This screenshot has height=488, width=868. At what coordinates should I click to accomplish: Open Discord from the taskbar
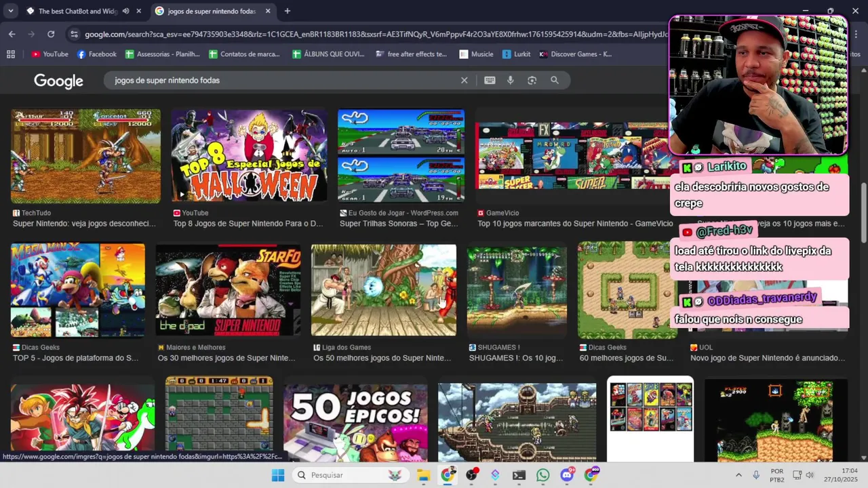(x=567, y=475)
